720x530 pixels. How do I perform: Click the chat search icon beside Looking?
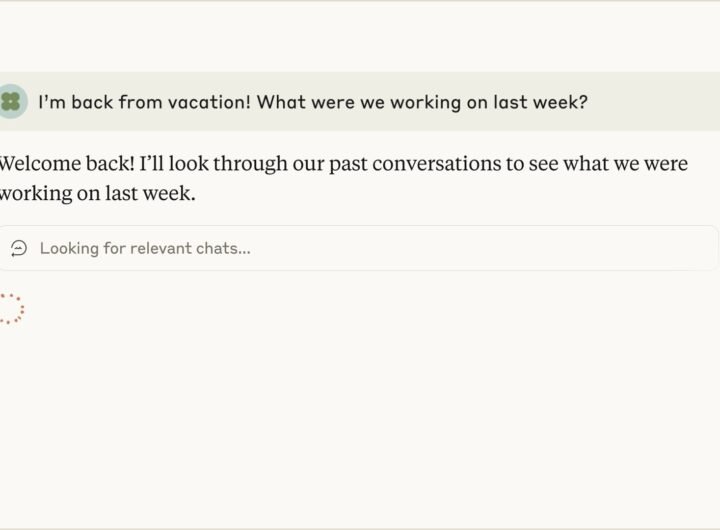(x=19, y=248)
